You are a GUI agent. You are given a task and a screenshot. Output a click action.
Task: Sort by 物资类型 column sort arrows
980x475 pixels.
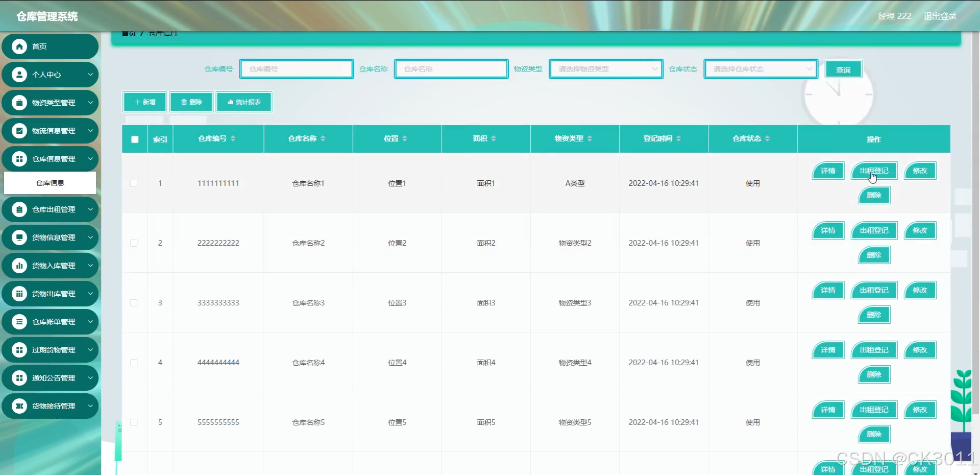pyautogui.click(x=589, y=138)
